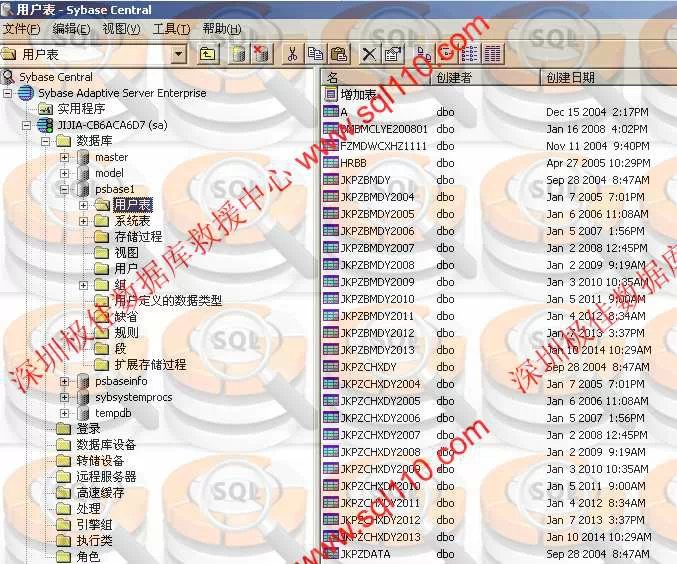This screenshot has height=564, width=677.
Task: Select the JKPZCHXDY table icon
Action: [331, 367]
